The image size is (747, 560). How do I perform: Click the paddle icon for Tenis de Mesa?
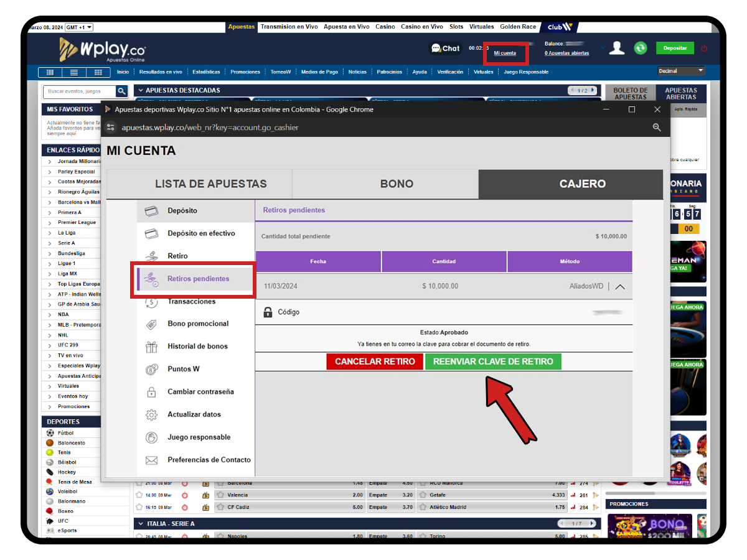tap(50, 482)
